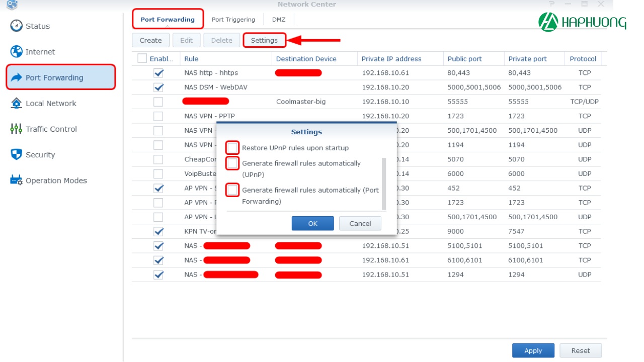Sort by the Protocol column header
The width and height of the screenshot is (644, 362).
583,59
